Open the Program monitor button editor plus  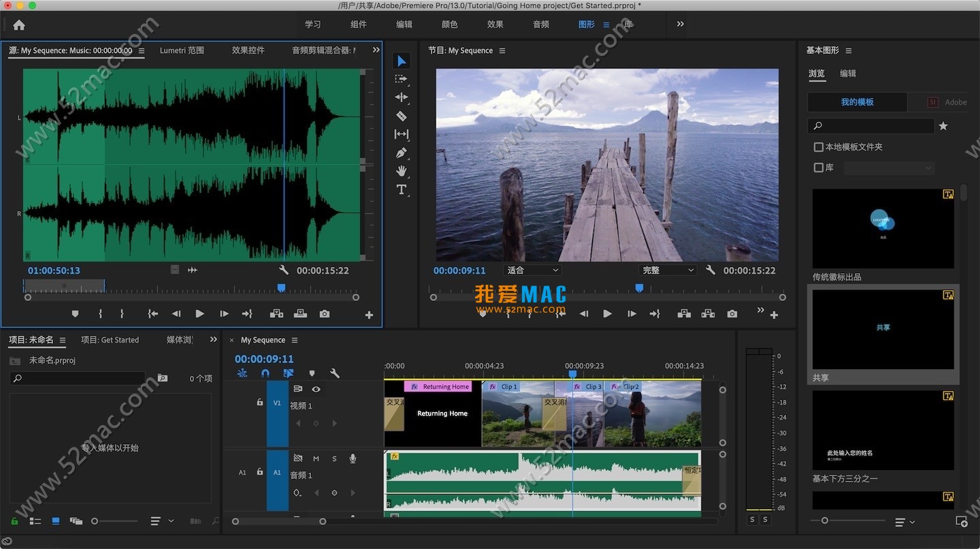coord(774,315)
